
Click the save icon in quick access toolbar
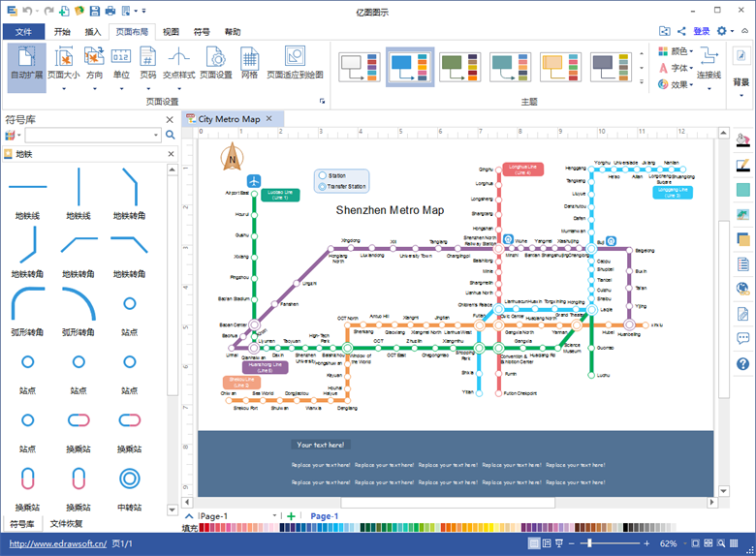(95, 11)
